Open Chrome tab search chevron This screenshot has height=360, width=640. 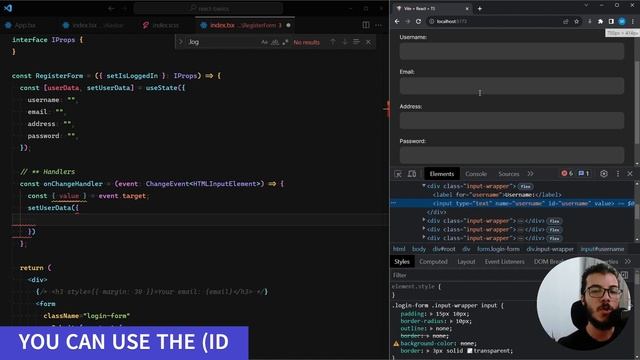coord(586,6)
